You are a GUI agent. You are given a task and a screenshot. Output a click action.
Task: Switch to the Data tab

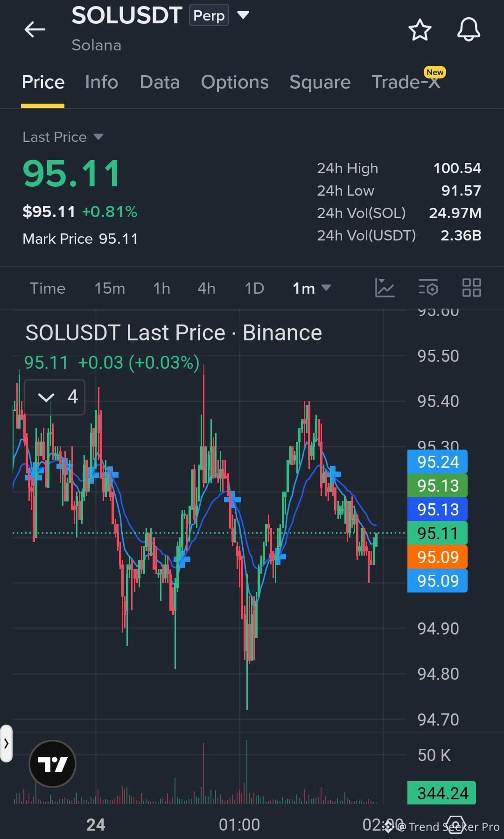[x=160, y=82]
